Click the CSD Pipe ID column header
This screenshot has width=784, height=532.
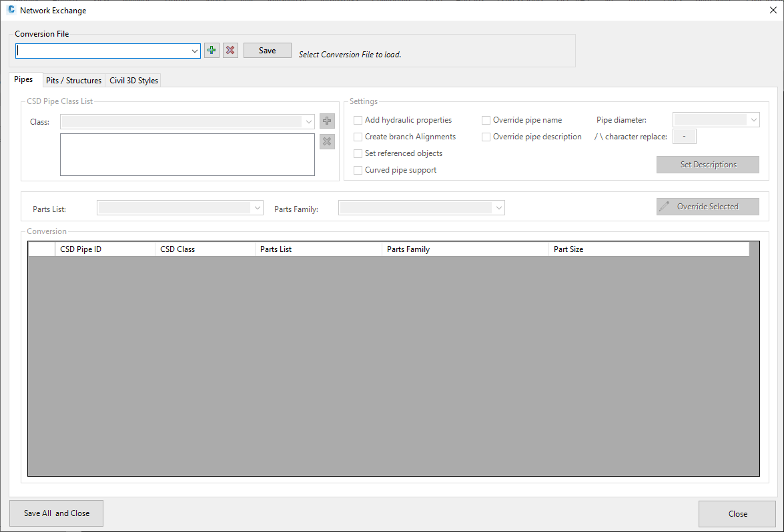[104, 249]
